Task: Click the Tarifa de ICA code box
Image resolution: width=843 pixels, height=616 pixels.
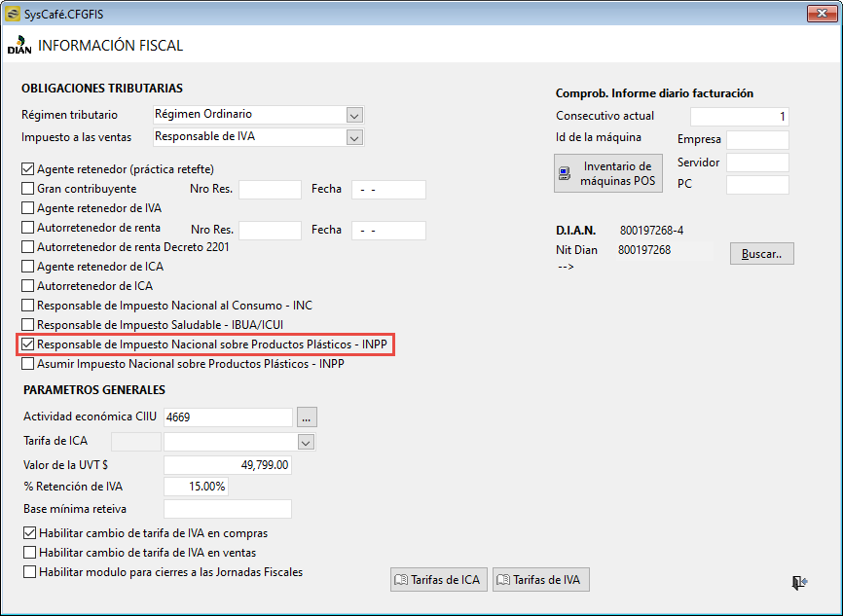Action: click(136, 442)
